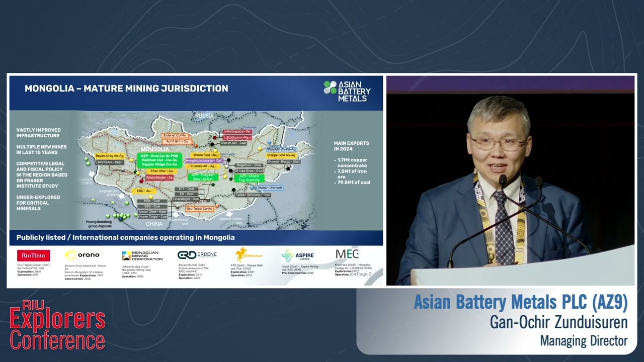Screen dimensions: 644x362
Task: Select the AZ9 Tsagaan Ders Lithium box
Action: click(203, 176)
